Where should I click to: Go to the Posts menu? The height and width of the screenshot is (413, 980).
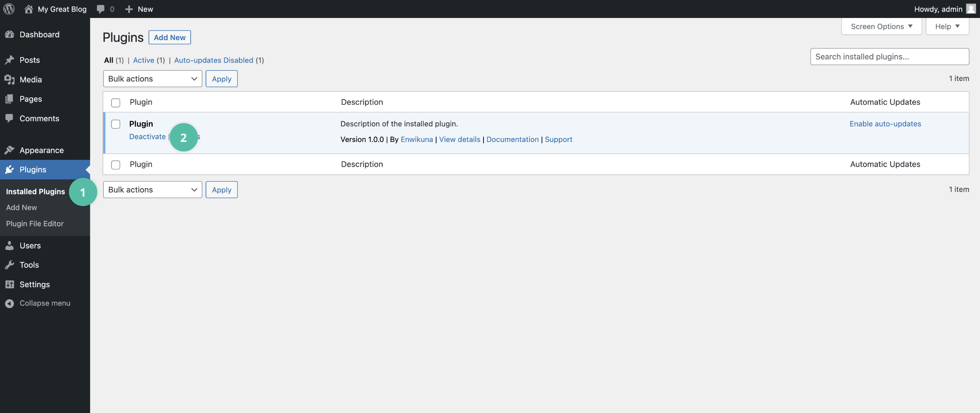(29, 60)
